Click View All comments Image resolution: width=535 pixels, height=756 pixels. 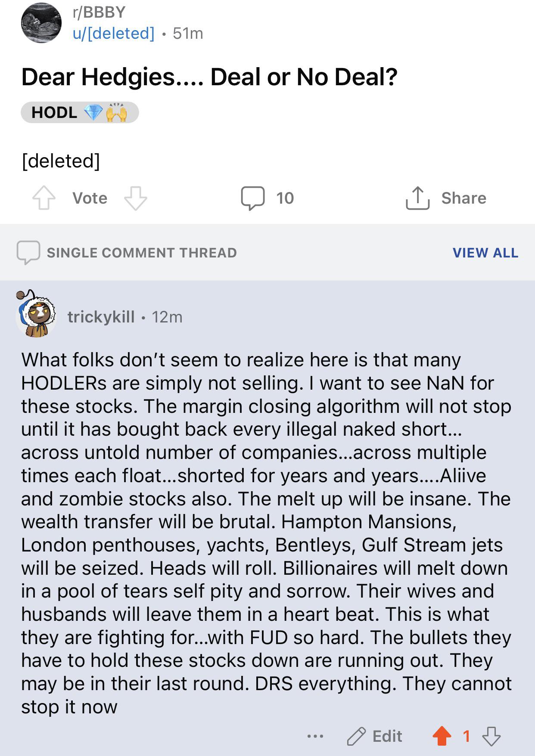tap(485, 253)
